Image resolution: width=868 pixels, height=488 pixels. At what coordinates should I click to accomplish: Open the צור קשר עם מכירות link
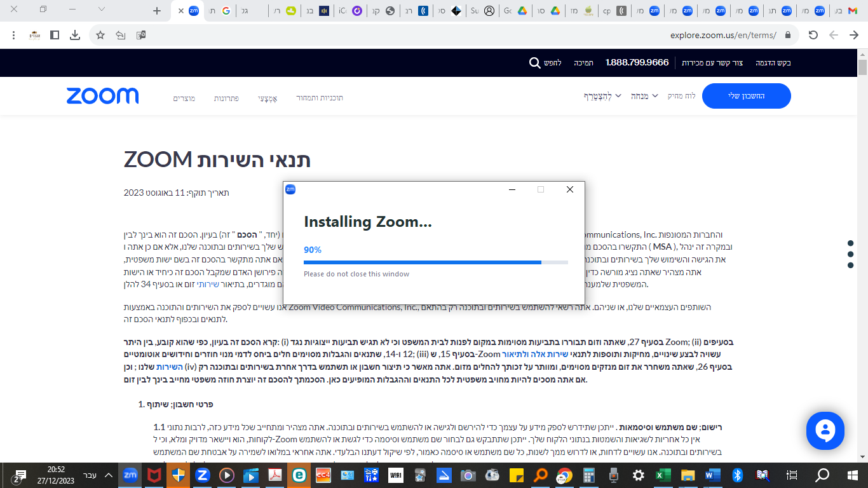pos(712,63)
